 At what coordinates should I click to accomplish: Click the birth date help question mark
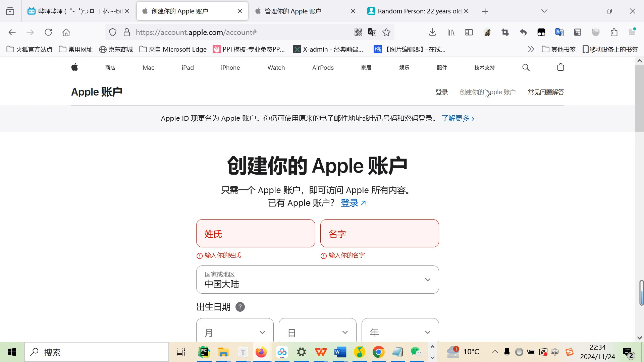point(240,306)
